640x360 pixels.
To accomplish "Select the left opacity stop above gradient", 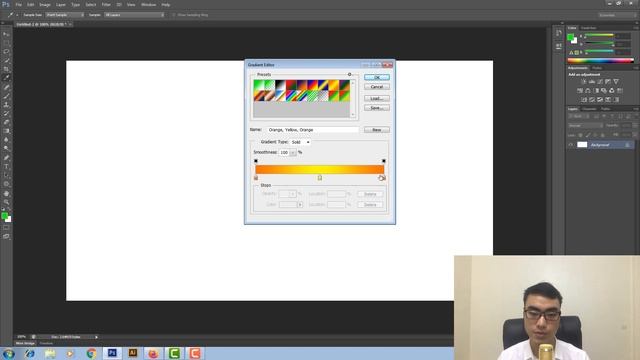I will click(256, 161).
